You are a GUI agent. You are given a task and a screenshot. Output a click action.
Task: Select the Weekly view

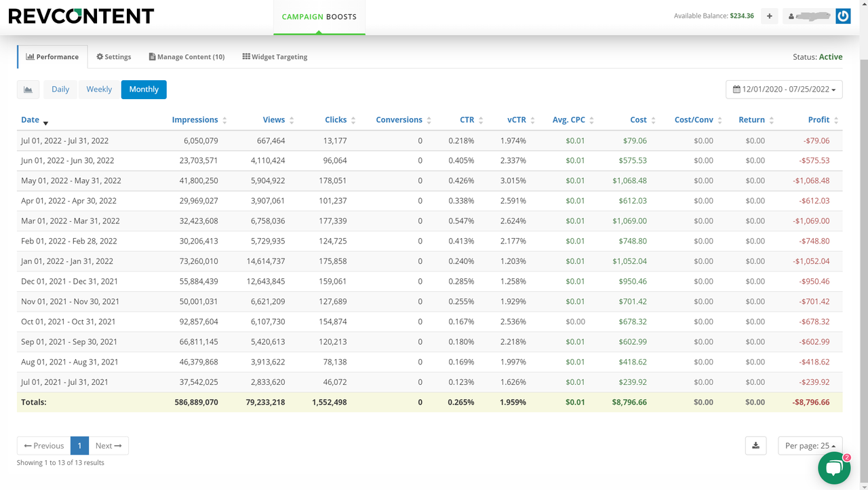pos(99,90)
